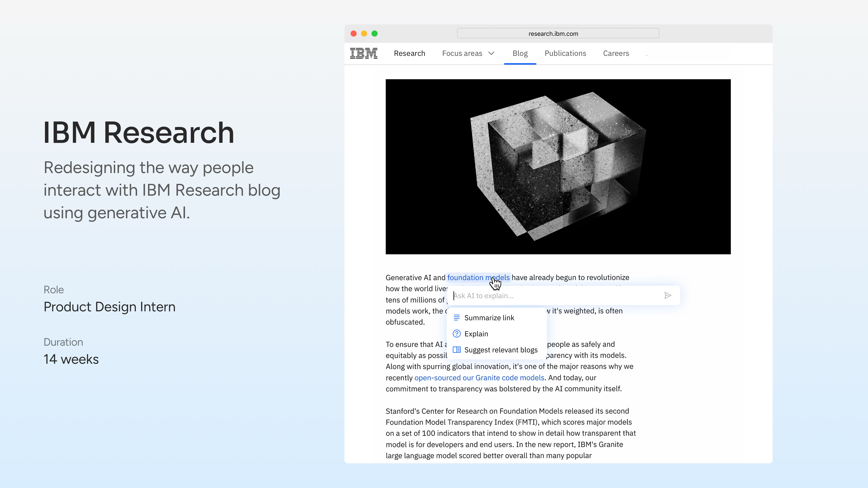Click the red close window dot
This screenshot has height=488, width=868.
tap(353, 34)
